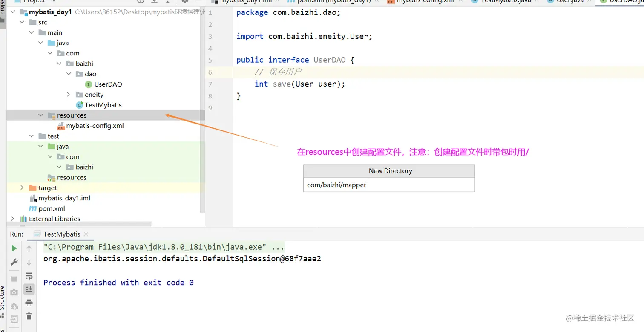Collapse the dao package
Screen dimensions: 644x332
(x=69, y=74)
